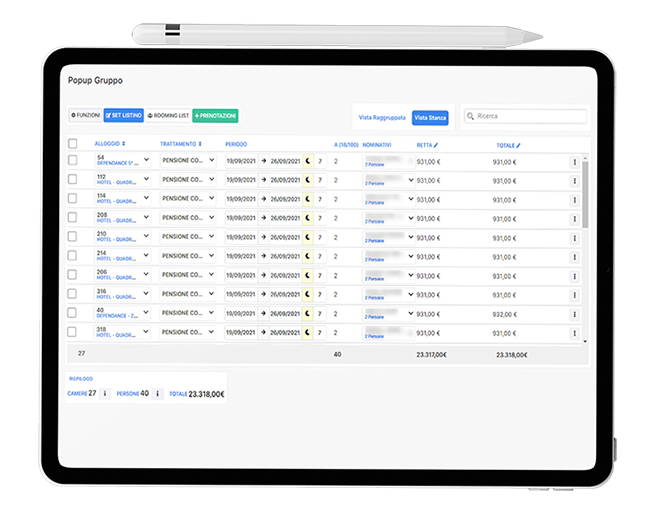
Task: Tick the checkbox for room 114
Action: tap(73, 198)
